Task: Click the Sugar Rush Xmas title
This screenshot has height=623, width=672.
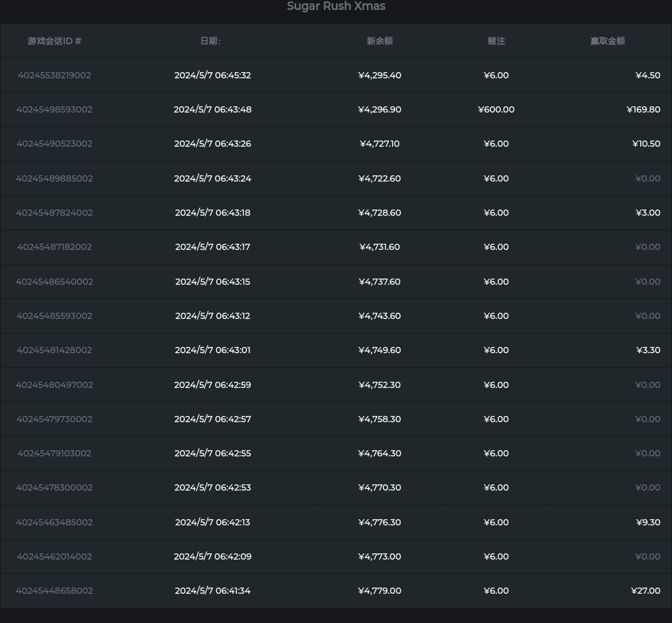Action: coord(336,6)
